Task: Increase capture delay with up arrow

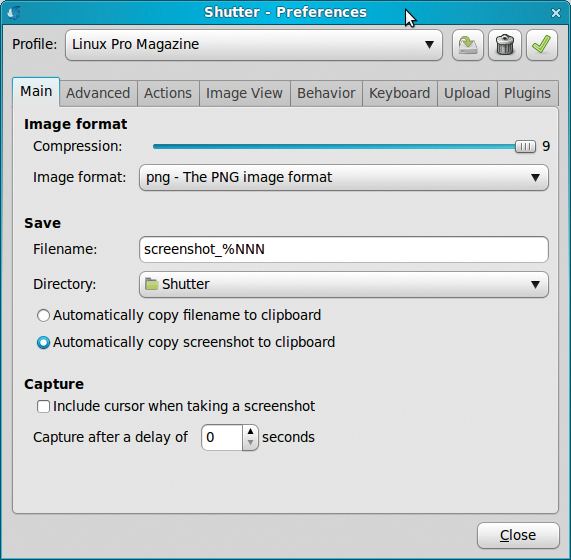Action: click(250, 432)
